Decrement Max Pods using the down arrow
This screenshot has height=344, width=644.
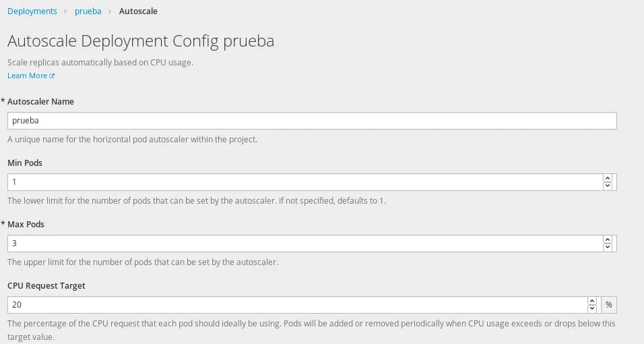pos(608,248)
